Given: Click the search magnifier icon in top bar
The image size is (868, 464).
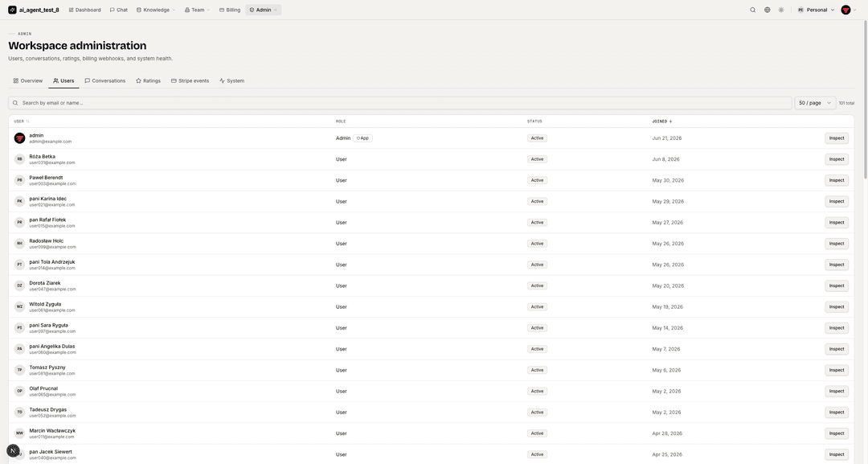Looking at the screenshot, I should pyautogui.click(x=752, y=10).
